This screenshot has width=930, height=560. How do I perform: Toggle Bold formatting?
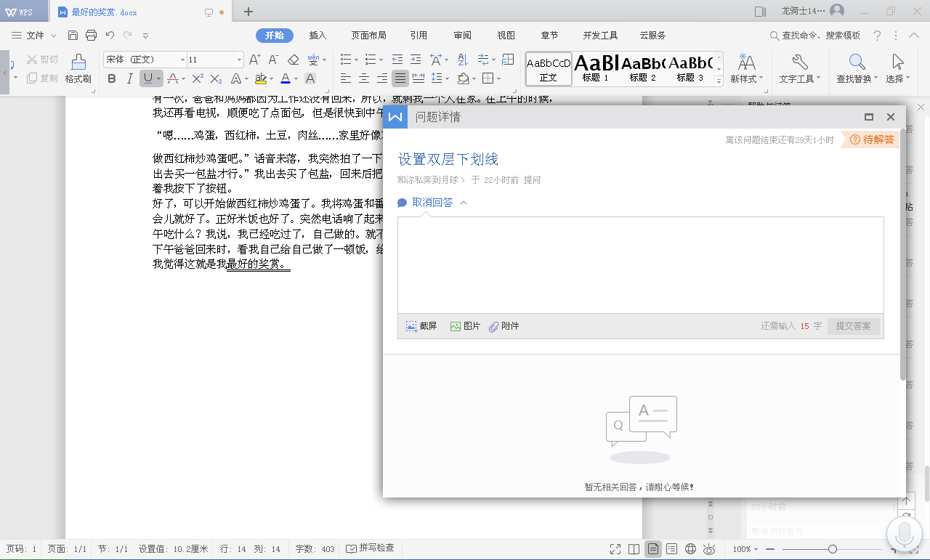(112, 78)
